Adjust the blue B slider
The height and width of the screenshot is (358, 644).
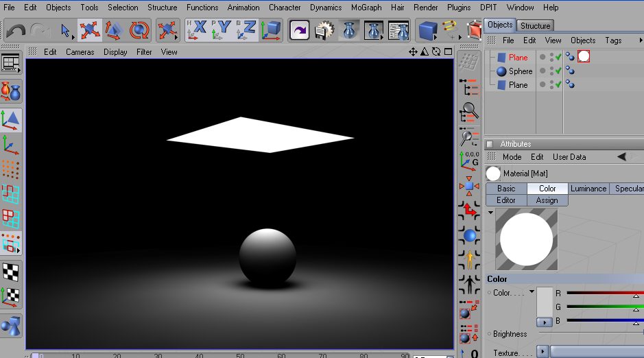[x=605, y=321]
